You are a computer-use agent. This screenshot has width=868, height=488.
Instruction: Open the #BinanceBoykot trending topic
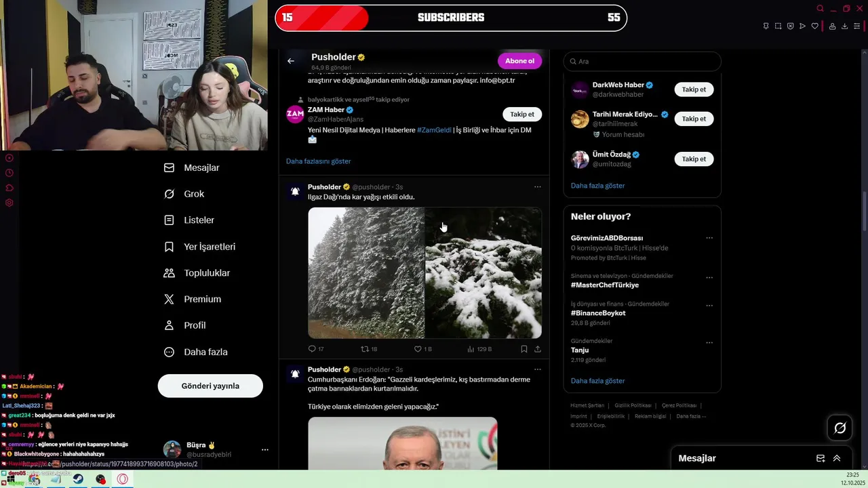tap(598, 313)
